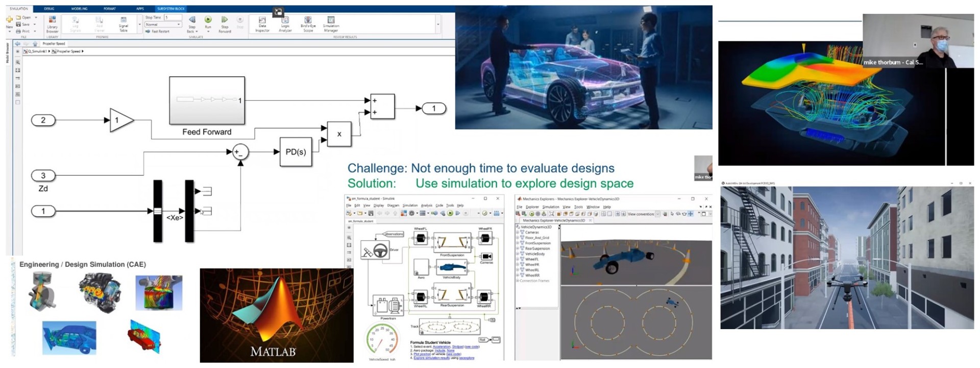Switch to the Simulation ribbon tab
980x368 pixels.
(x=18, y=9)
